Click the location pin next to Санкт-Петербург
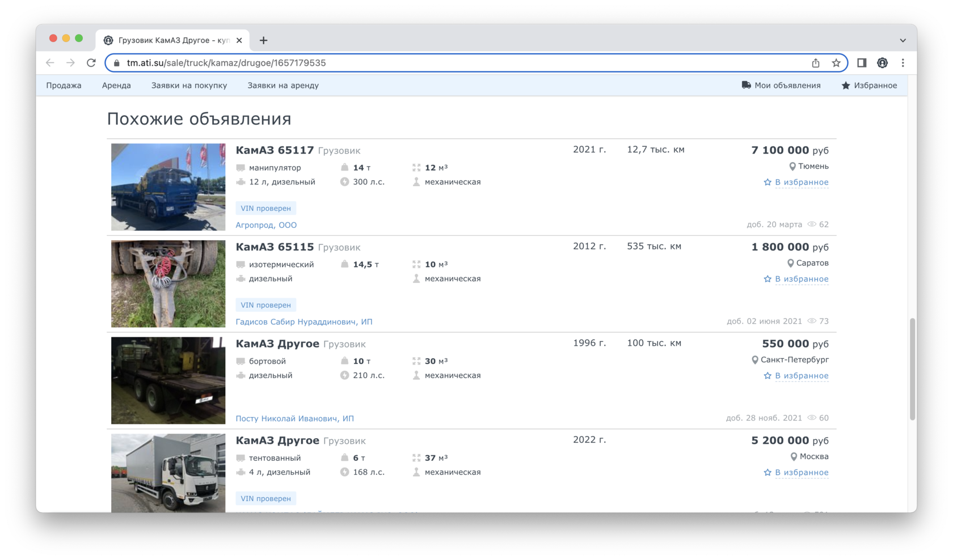 pyautogui.click(x=754, y=360)
